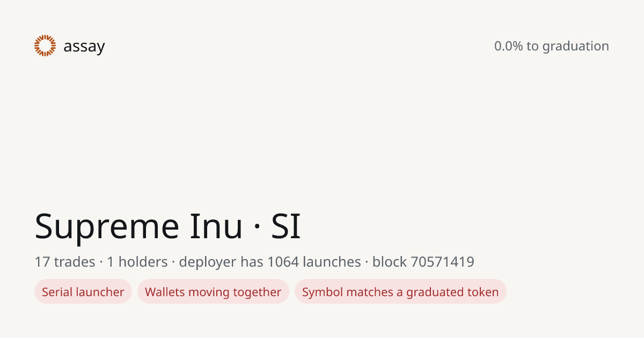Click the word graduation in the header
The width and height of the screenshot is (644, 338).
click(x=576, y=47)
